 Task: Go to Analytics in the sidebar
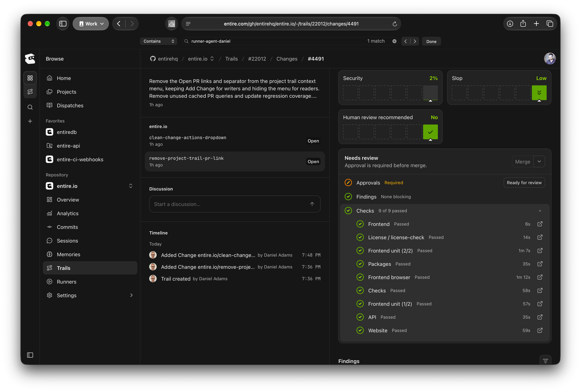pos(90,213)
